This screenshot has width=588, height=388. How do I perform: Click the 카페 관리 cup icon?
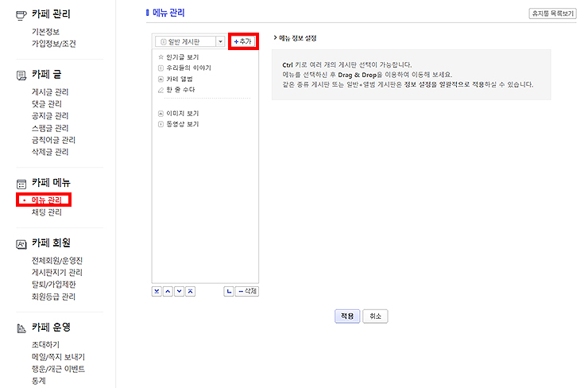pos(21,15)
